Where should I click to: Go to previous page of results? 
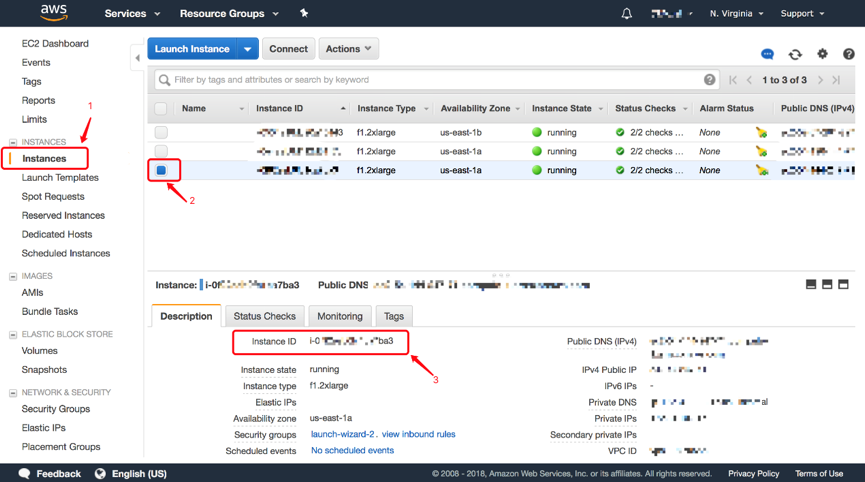click(749, 80)
